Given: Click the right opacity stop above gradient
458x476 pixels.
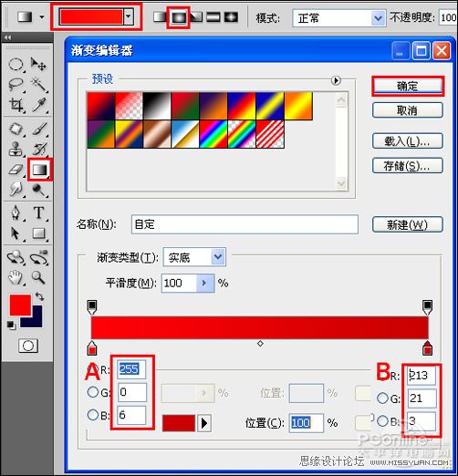Looking at the screenshot, I should click(x=428, y=307).
